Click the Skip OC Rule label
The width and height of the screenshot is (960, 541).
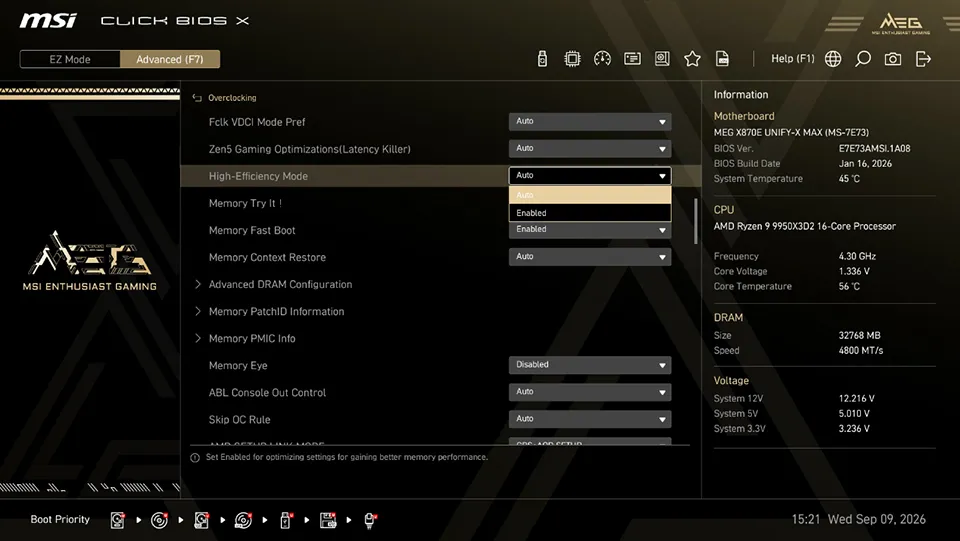239,420
